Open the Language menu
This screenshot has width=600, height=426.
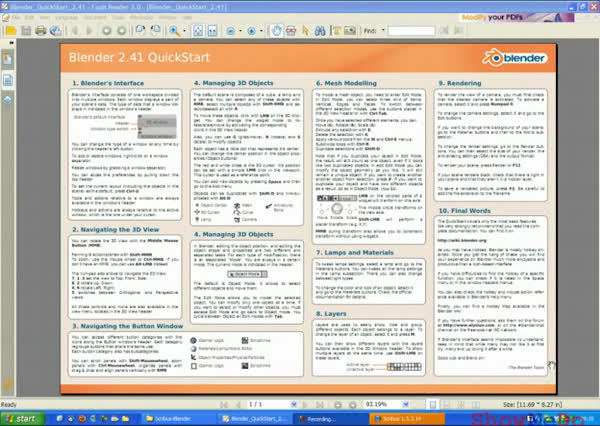point(67,18)
